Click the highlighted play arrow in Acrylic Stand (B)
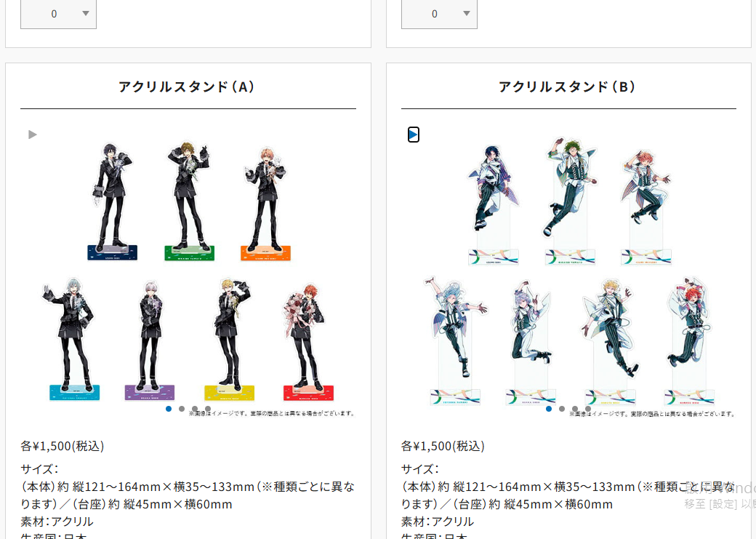 point(413,135)
